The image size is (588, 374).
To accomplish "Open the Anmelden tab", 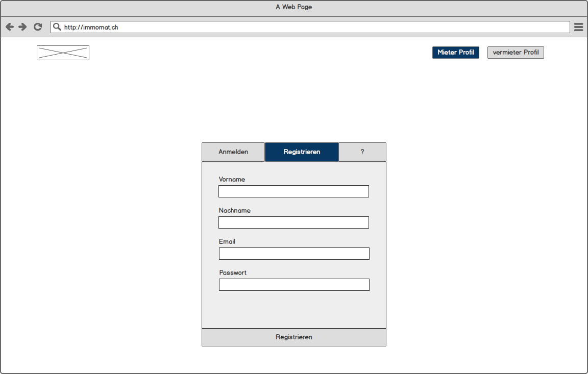I will [233, 152].
